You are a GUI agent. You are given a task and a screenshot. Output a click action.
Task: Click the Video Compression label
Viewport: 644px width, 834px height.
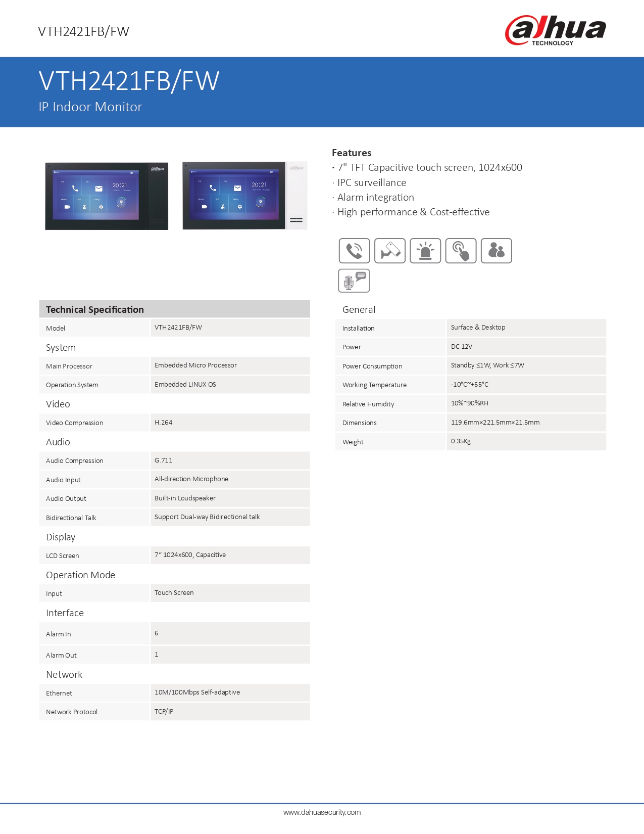[x=74, y=423]
